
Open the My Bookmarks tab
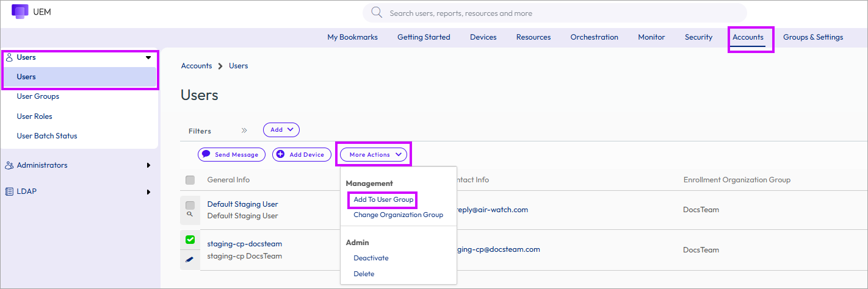[352, 37]
